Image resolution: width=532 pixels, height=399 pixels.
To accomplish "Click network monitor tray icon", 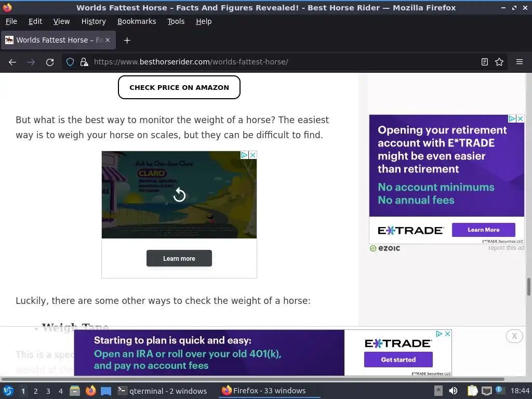I will click(486, 391).
